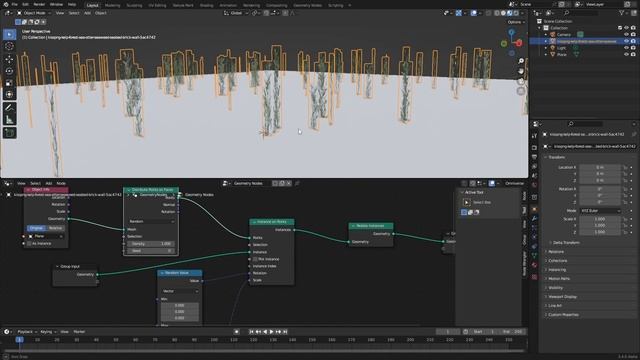Select the Add Cube tool in viewport toolbar
The height and width of the screenshot is (360, 640).
point(9,133)
